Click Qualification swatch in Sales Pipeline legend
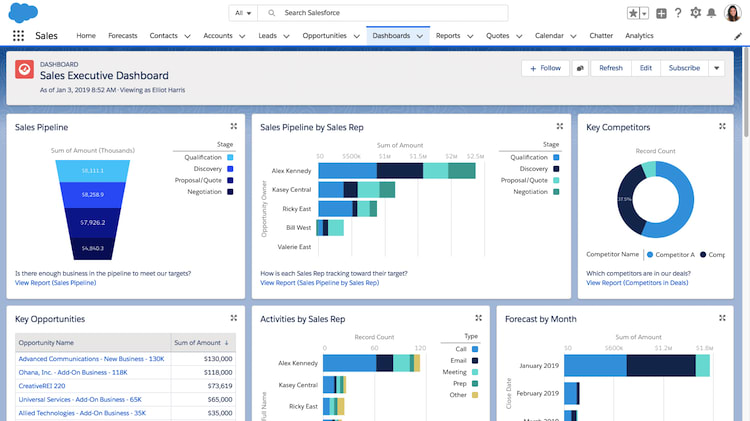Screen dimensions: 750x421 pyautogui.click(x=230, y=157)
